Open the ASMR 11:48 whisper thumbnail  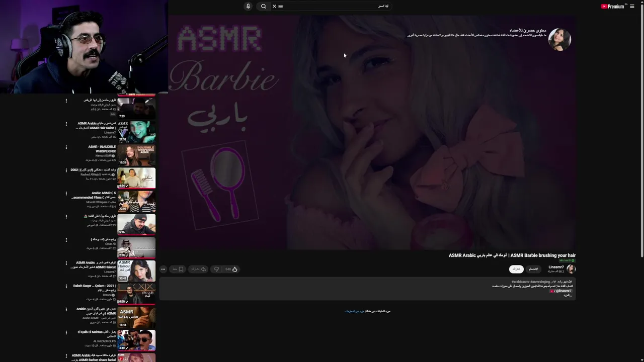point(136,317)
